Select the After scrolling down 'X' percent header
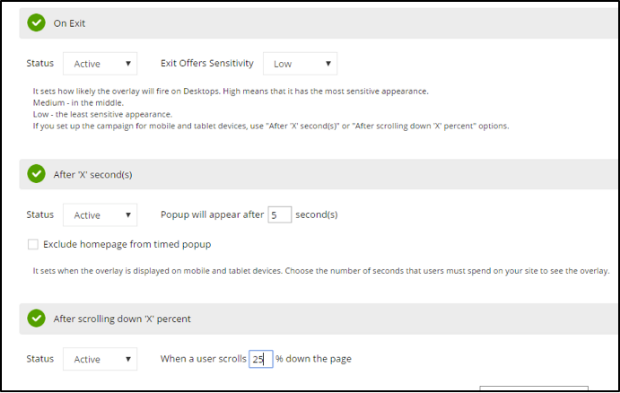Viewport: 620px width, 393px height. 318,319
